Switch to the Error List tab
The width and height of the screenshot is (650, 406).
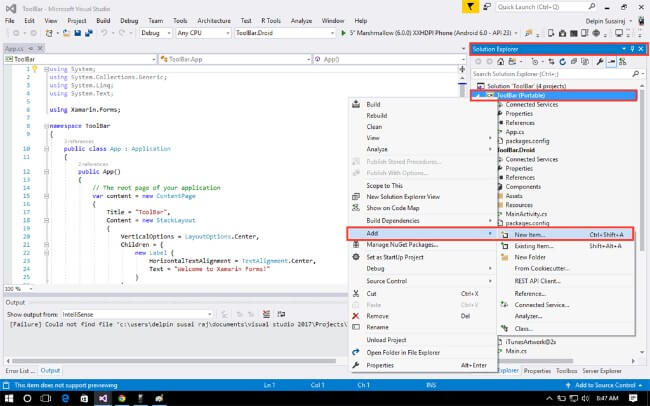tap(20, 370)
